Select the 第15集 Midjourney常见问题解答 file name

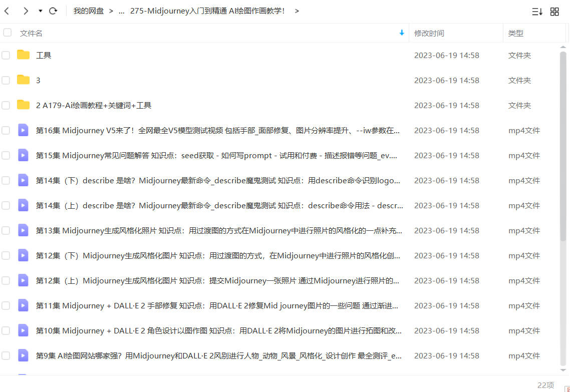point(216,156)
